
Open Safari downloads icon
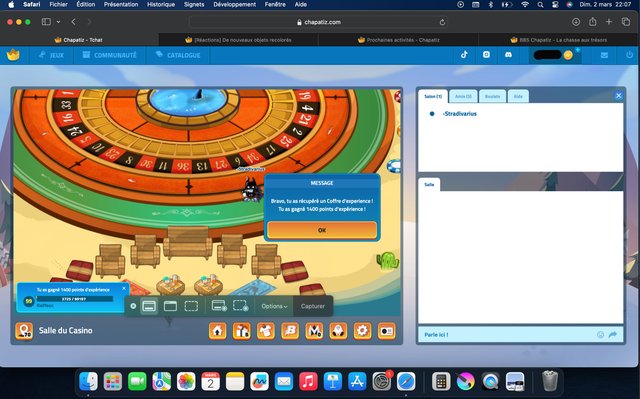(x=576, y=22)
